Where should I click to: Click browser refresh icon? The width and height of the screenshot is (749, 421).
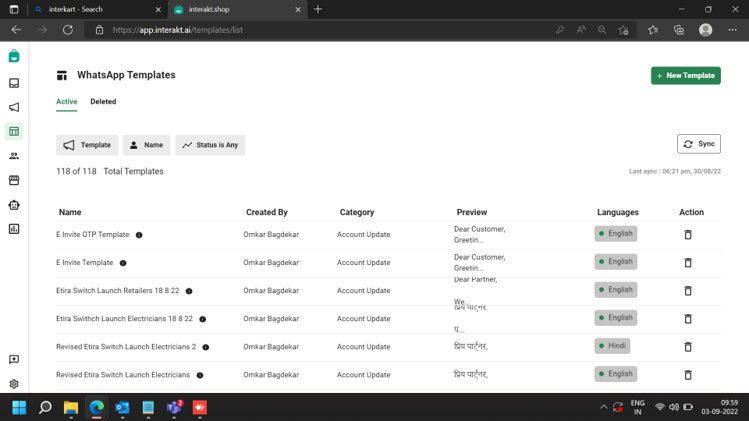[x=68, y=30]
